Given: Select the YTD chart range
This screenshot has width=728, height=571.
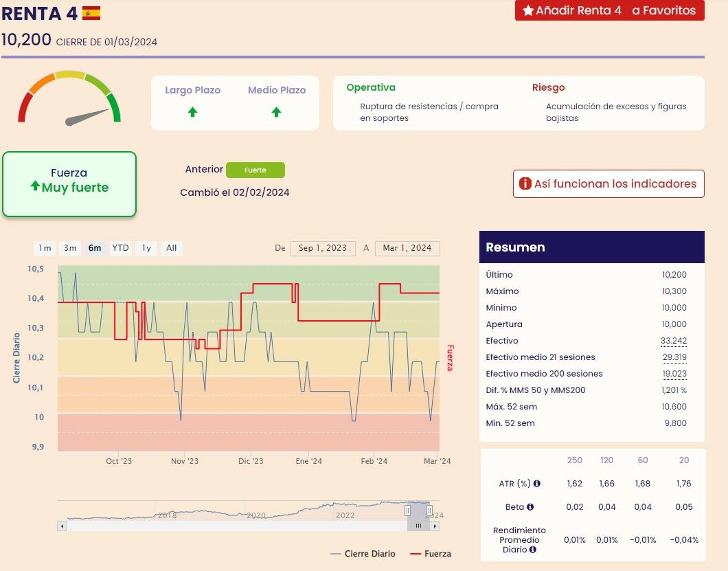Looking at the screenshot, I should pos(121,248).
